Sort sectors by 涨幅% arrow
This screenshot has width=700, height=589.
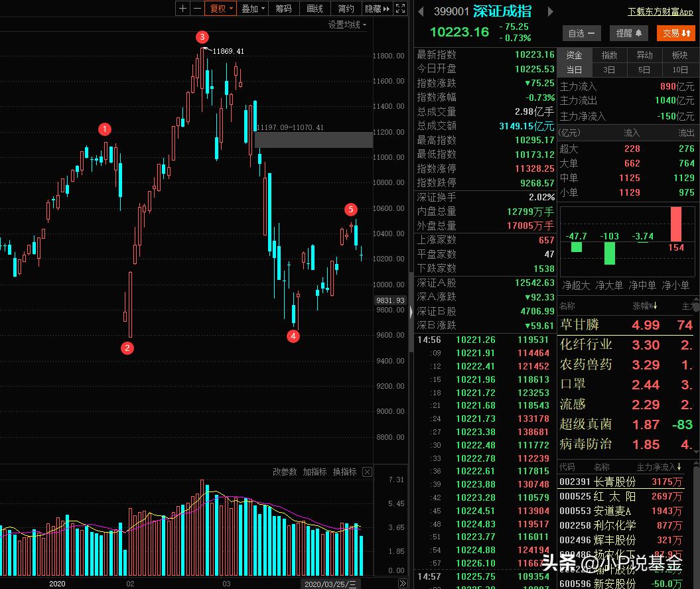[656, 306]
